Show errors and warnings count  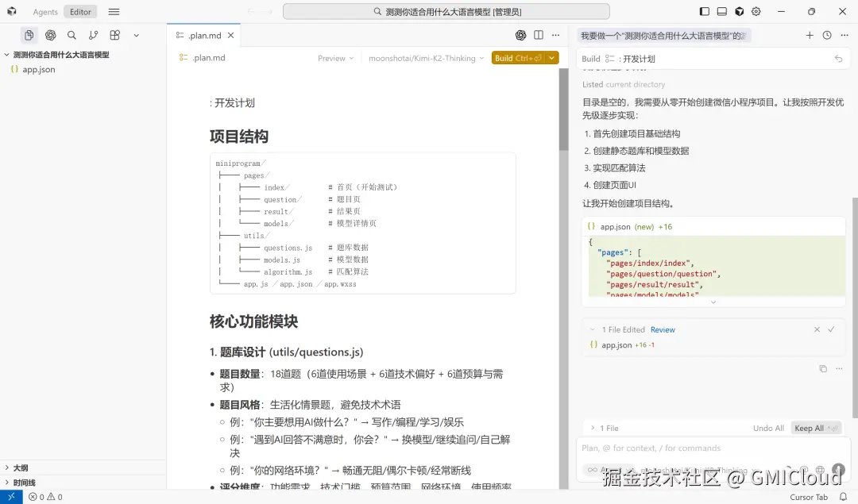click(45, 497)
